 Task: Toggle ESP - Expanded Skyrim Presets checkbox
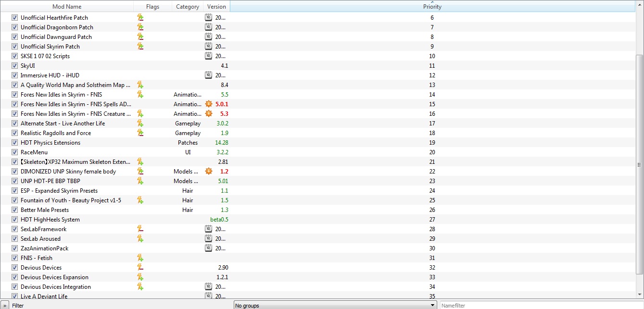pos(14,190)
